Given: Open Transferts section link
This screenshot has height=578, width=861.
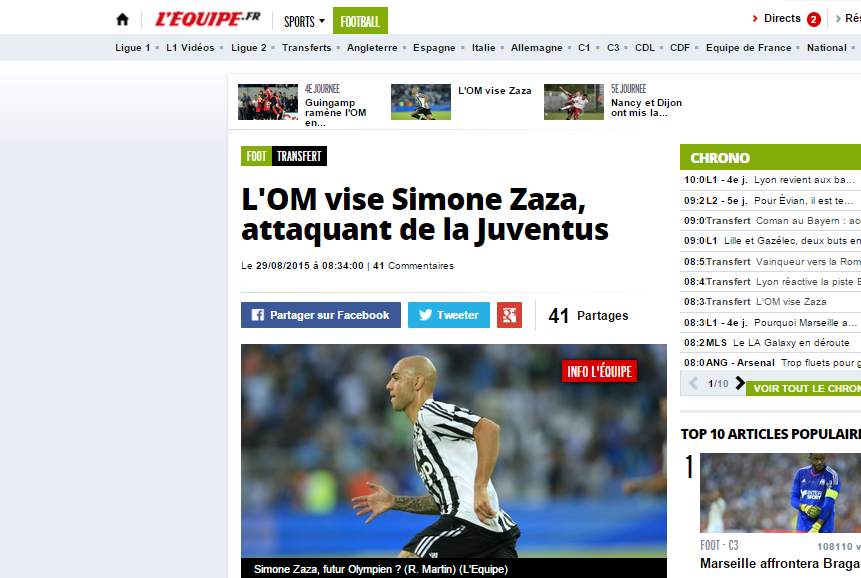Looking at the screenshot, I should click(306, 48).
